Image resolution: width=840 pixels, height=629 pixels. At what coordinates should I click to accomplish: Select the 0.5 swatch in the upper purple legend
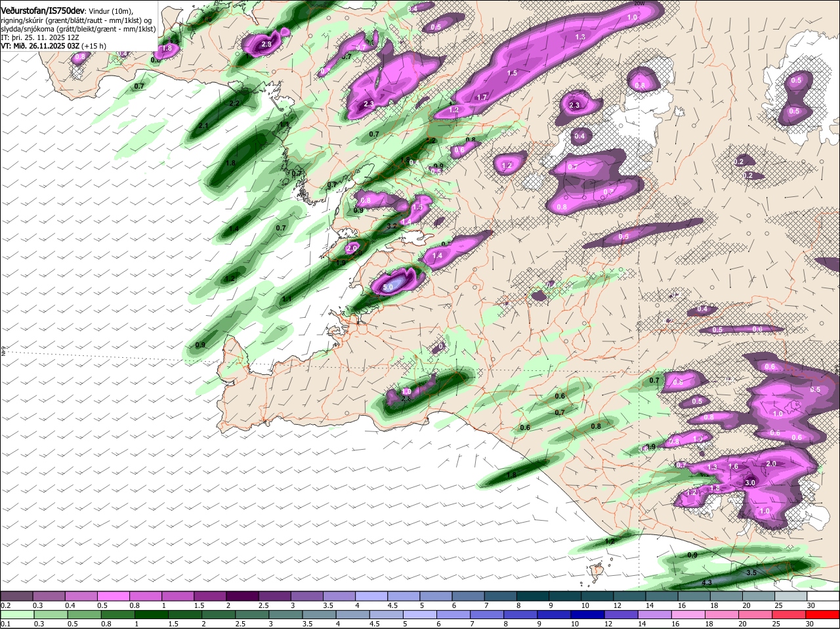(114, 596)
